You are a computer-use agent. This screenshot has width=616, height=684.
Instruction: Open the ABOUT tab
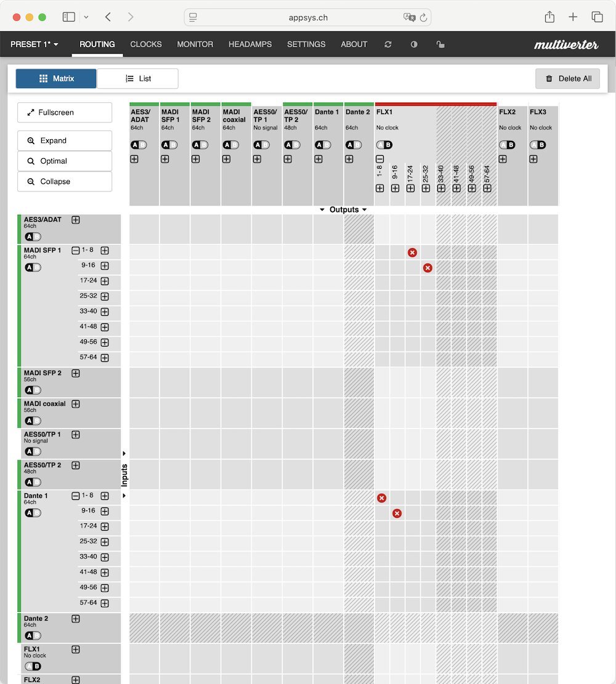click(354, 44)
